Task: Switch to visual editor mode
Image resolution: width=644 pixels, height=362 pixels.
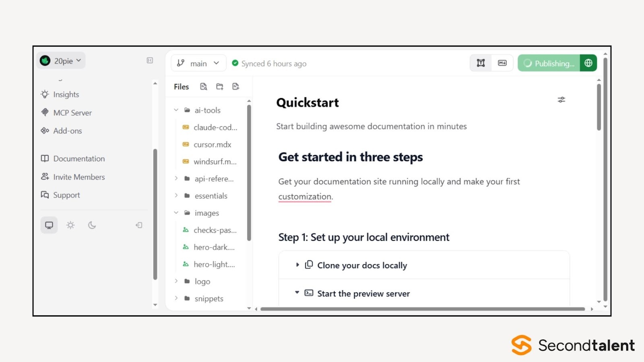Action: pyautogui.click(x=481, y=63)
